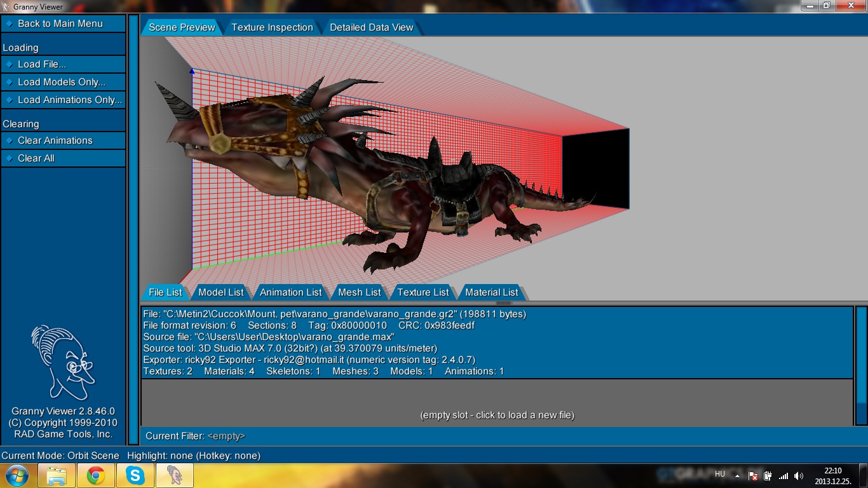
Task: Open the Mesh List tab
Action: (x=360, y=292)
